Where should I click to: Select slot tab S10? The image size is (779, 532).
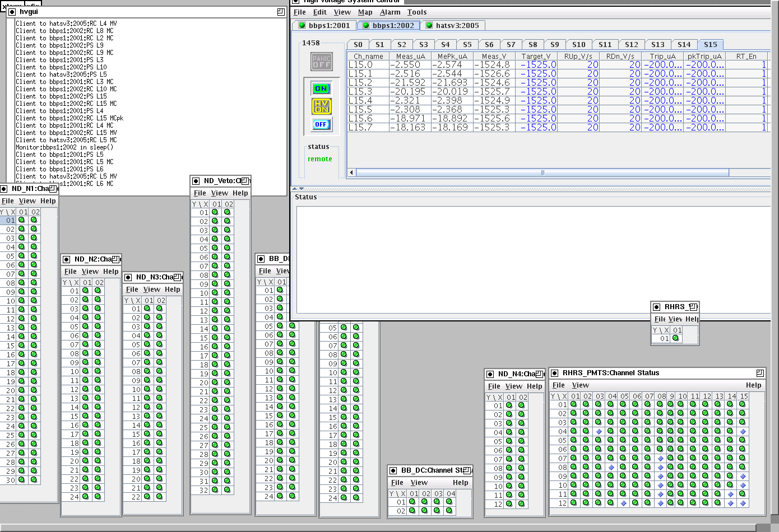tap(579, 45)
